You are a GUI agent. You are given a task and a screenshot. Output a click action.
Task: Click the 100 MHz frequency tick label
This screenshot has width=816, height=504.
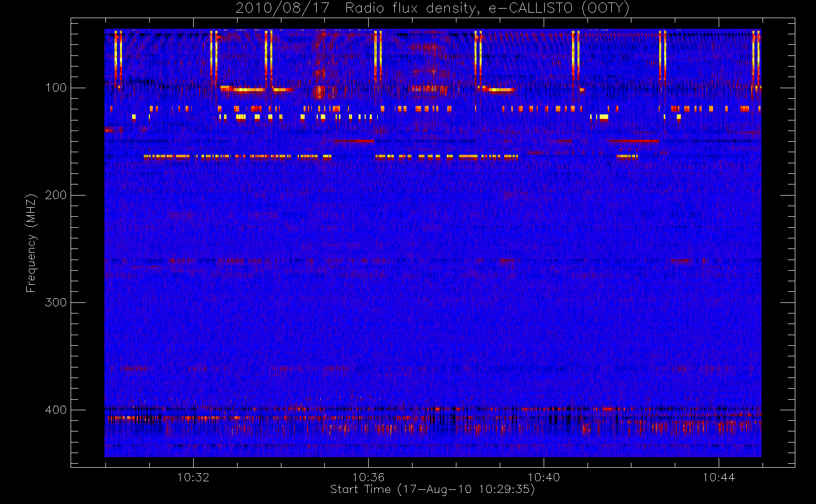pos(56,88)
